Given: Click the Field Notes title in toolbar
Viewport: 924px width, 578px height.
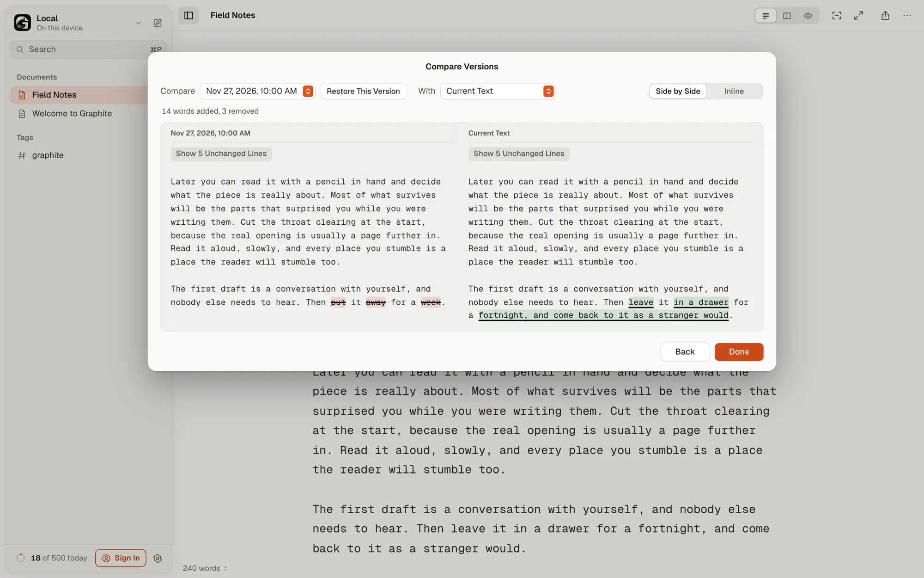Looking at the screenshot, I should tap(233, 15).
